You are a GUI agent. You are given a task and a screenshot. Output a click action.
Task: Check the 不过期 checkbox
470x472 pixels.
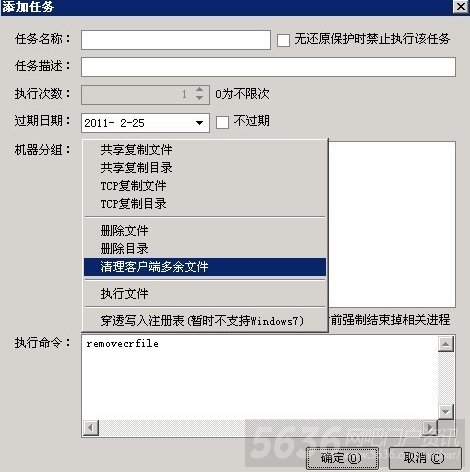click(222, 122)
